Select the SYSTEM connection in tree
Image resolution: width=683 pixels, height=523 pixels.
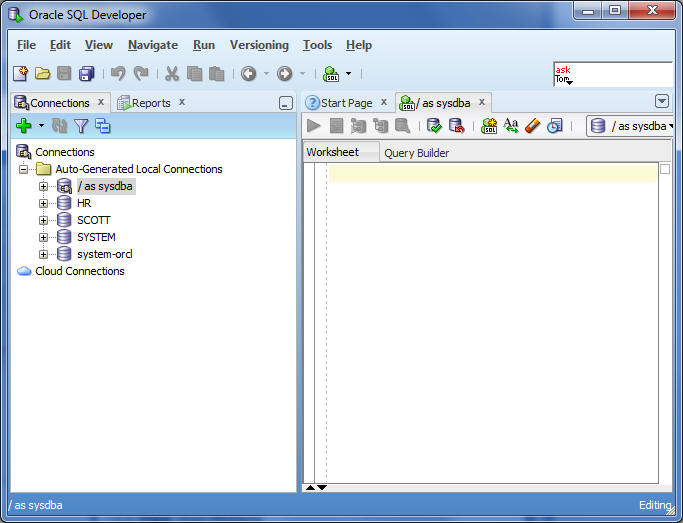(96, 237)
